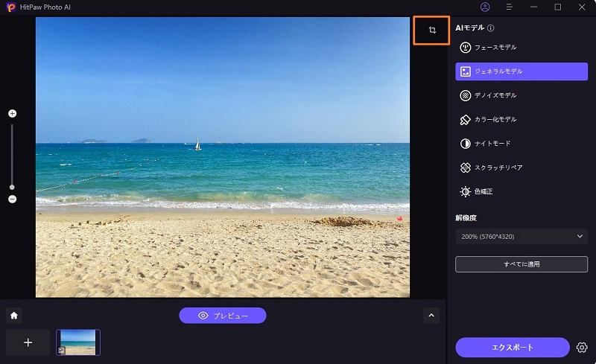Select デノイズモデル denoise model
Image resolution: width=596 pixels, height=364 pixels.
tap(521, 95)
